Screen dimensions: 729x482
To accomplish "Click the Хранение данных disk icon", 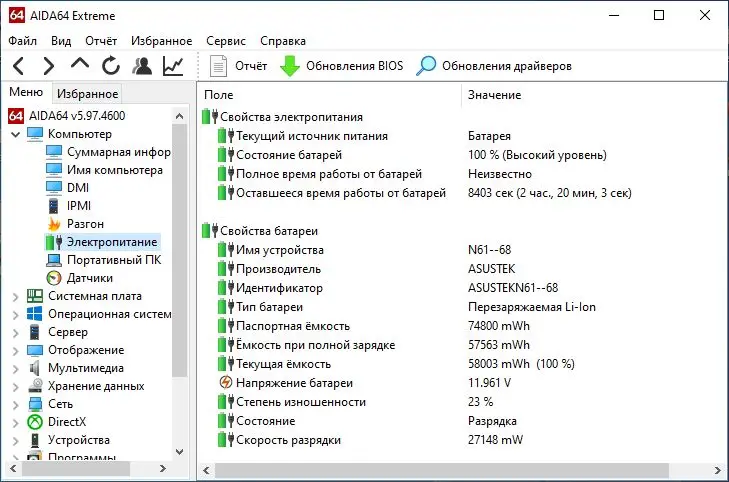I will [35, 386].
